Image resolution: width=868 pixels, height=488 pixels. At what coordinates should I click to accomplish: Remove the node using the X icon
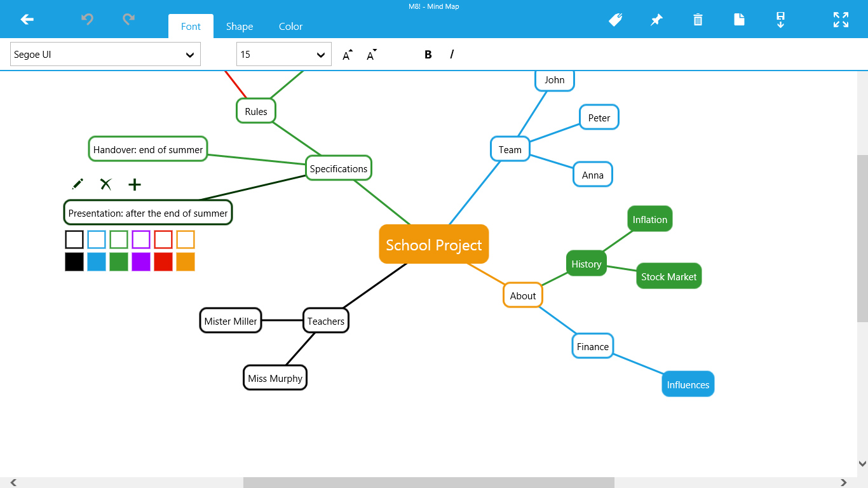pyautogui.click(x=105, y=184)
